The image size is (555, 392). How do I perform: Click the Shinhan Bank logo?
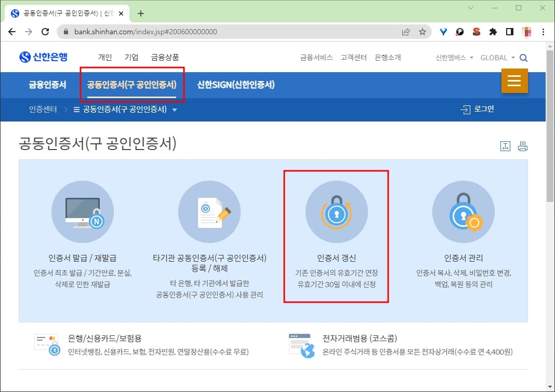pos(43,57)
